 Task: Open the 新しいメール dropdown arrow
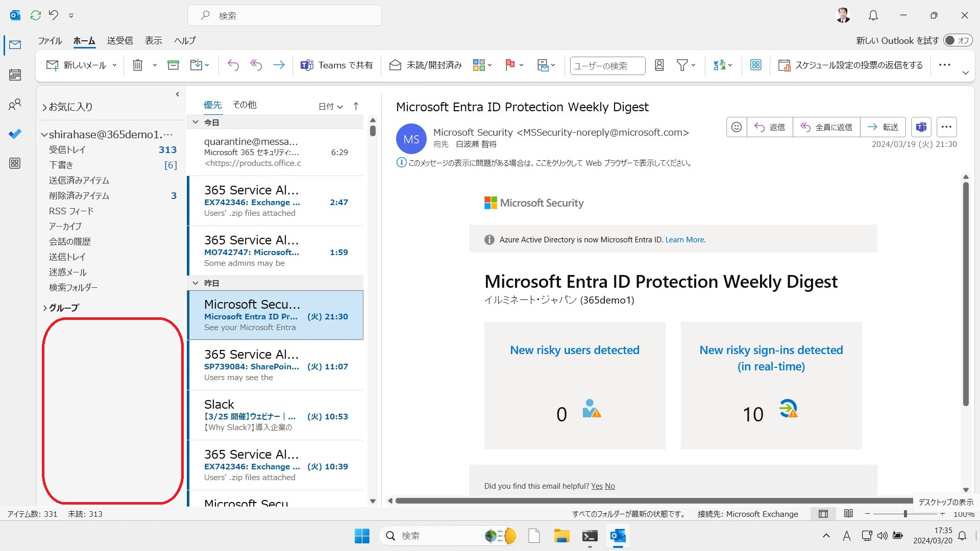click(114, 65)
